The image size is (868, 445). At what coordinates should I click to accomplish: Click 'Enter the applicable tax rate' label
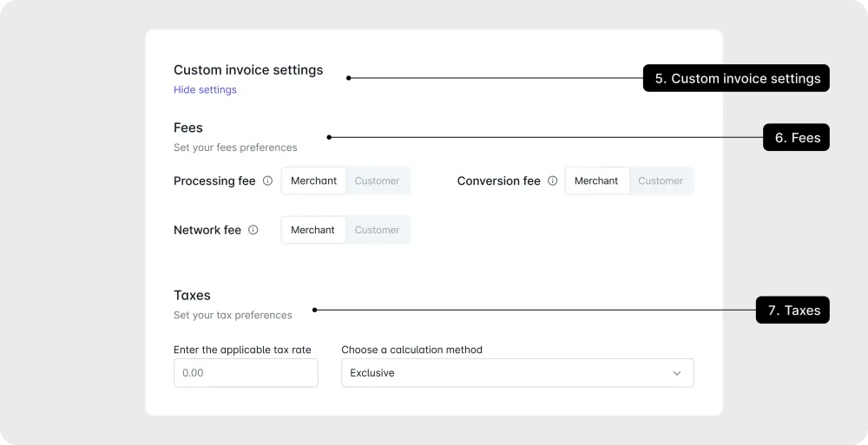click(242, 350)
